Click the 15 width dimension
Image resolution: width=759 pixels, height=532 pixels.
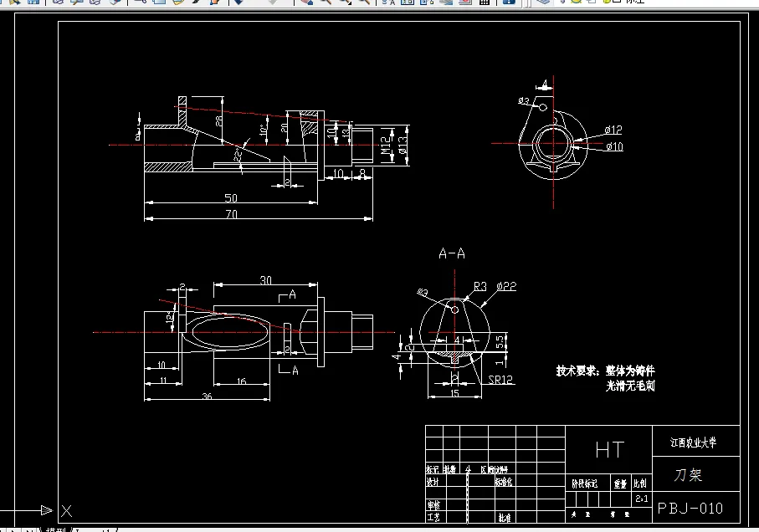pyautogui.click(x=454, y=393)
